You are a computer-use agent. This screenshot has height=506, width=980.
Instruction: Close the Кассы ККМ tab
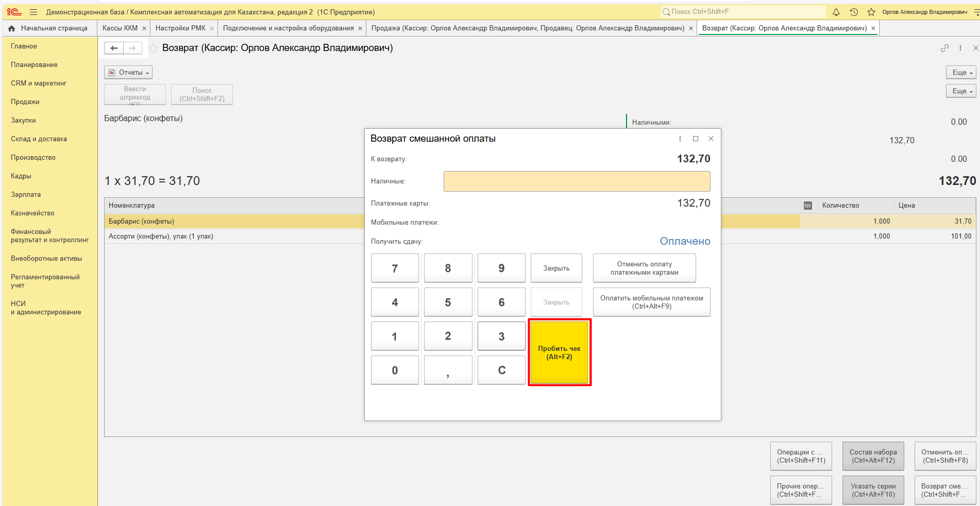pyautogui.click(x=144, y=29)
